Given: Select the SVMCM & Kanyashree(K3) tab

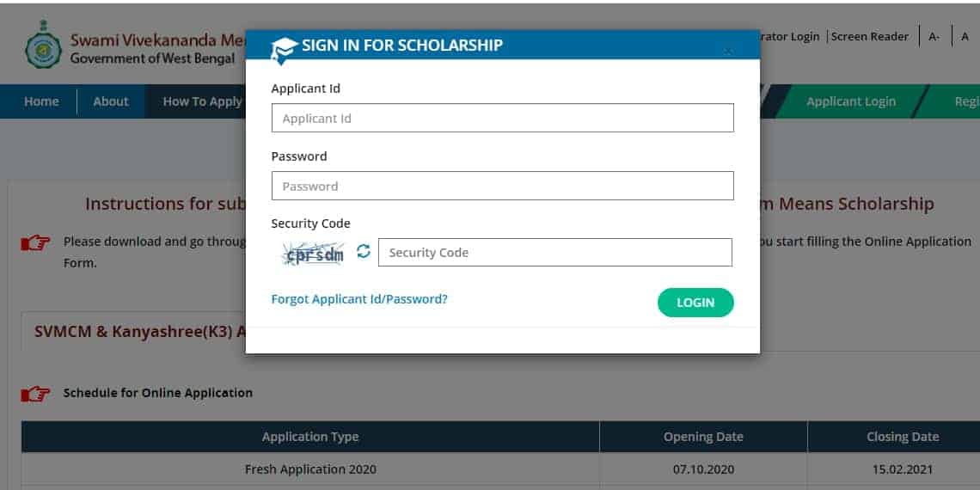Looking at the screenshot, I should pyautogui.click(x=140, y=331).
